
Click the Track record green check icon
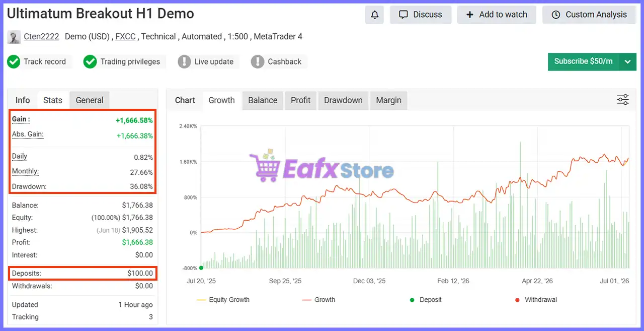point(14,61)
